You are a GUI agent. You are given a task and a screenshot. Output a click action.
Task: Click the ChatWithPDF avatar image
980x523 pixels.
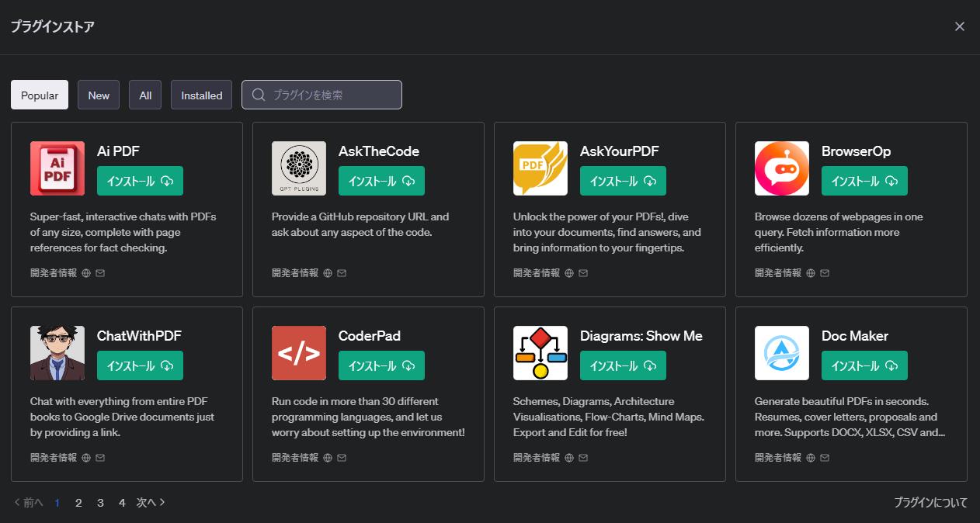coord(57,353)
